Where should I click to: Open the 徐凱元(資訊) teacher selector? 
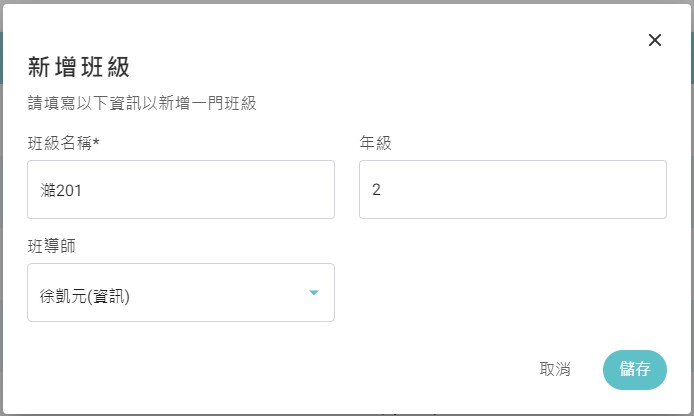(181, 293)
